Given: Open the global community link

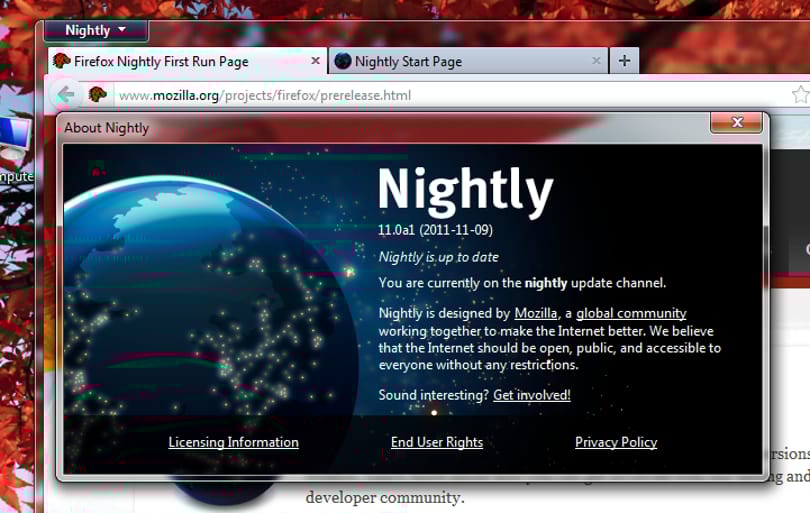Looking at the screenshot, I should 631,314.
